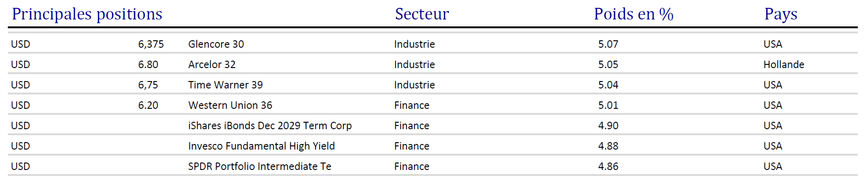Click the Hollande country cell
This screenshot has width=868, height=188.
(783, 64)
